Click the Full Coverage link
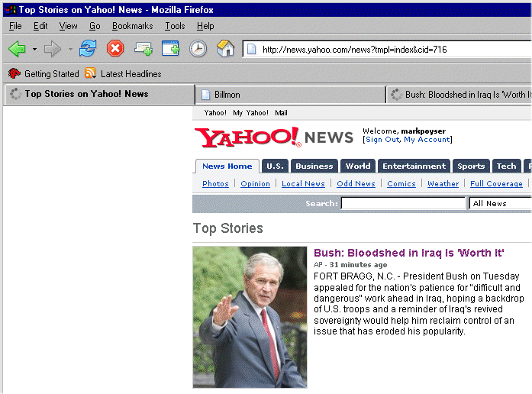 (x=496, y=184)
